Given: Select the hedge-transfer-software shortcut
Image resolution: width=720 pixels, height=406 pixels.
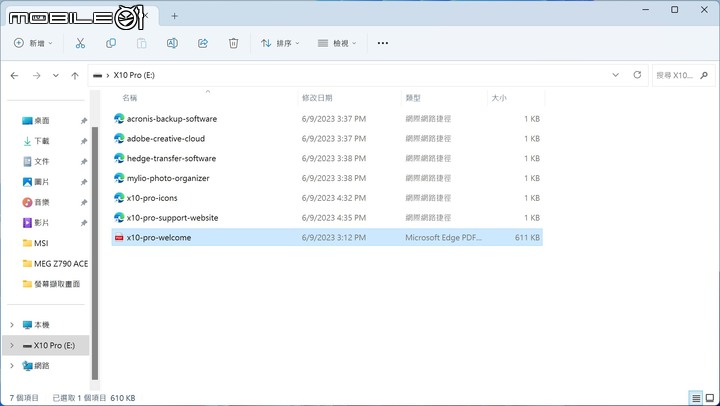Looking at the screenshot, I should pyautogui.click(x=327, y=158).
